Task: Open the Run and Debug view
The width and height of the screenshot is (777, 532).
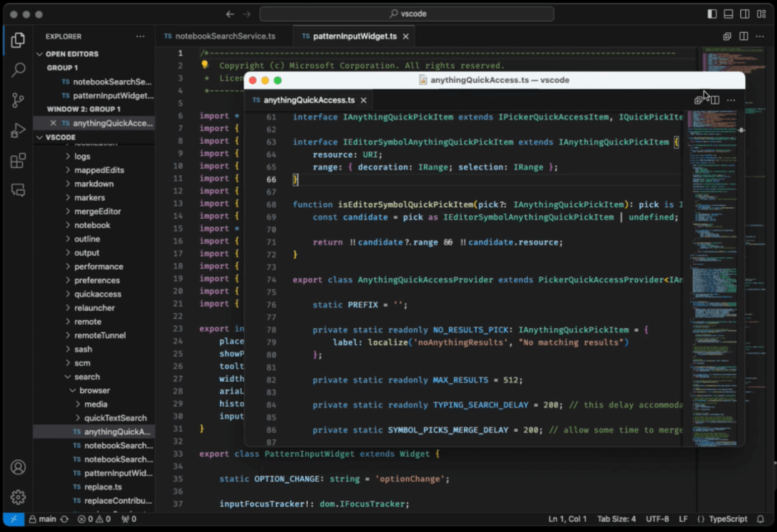Action: pos(18,130)
